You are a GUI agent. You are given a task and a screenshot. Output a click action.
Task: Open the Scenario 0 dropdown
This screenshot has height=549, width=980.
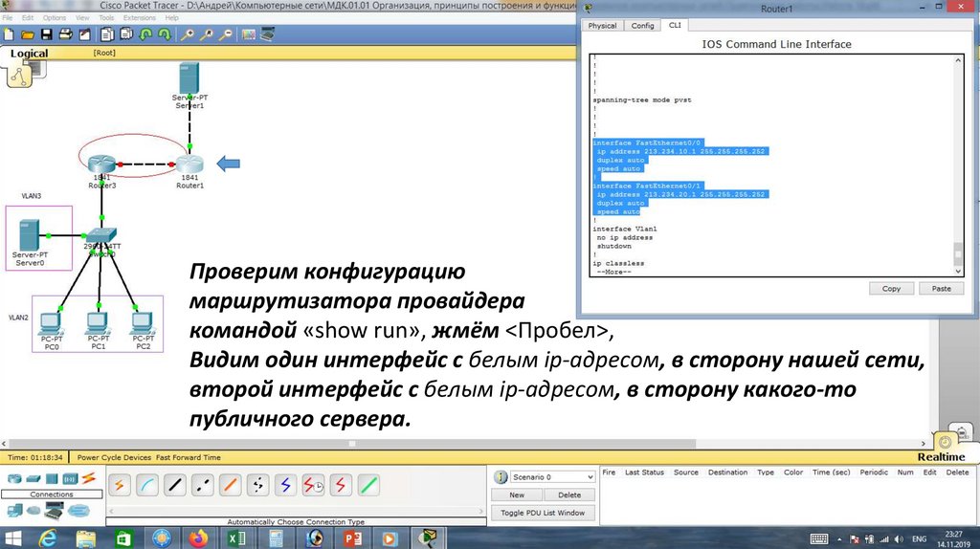pos(552,477)
